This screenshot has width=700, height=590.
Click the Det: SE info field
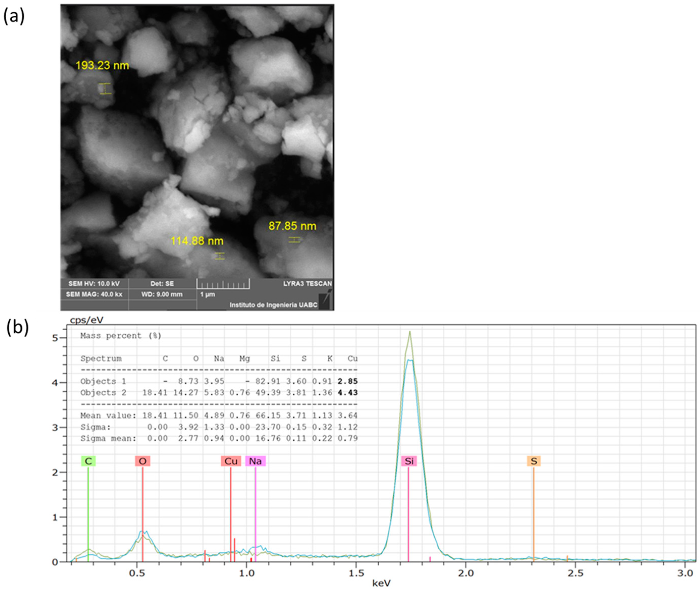pos(162,284)
